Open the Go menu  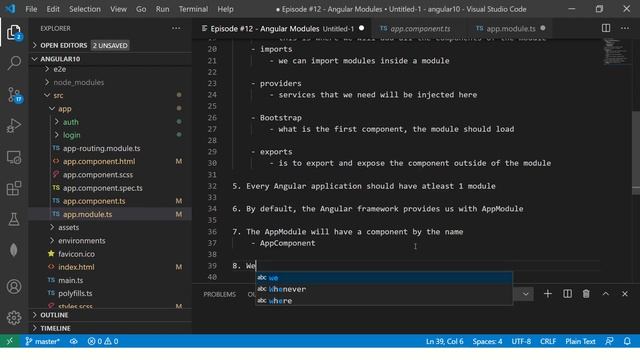coord(141,9)
